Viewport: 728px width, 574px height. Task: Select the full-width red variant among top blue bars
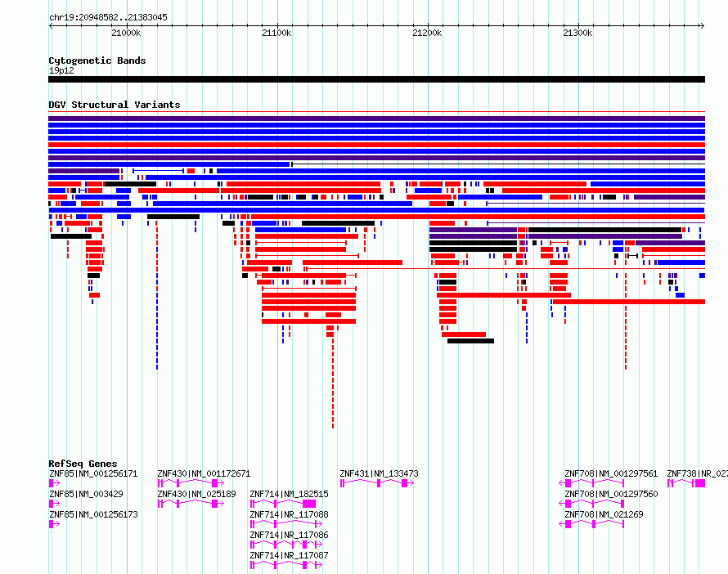coord(376,145)
